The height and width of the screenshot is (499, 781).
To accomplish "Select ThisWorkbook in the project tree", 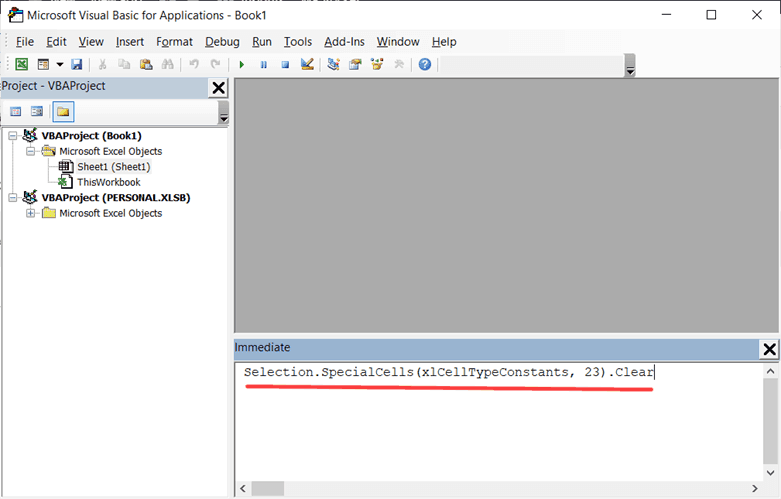I will tap(109, 182).
